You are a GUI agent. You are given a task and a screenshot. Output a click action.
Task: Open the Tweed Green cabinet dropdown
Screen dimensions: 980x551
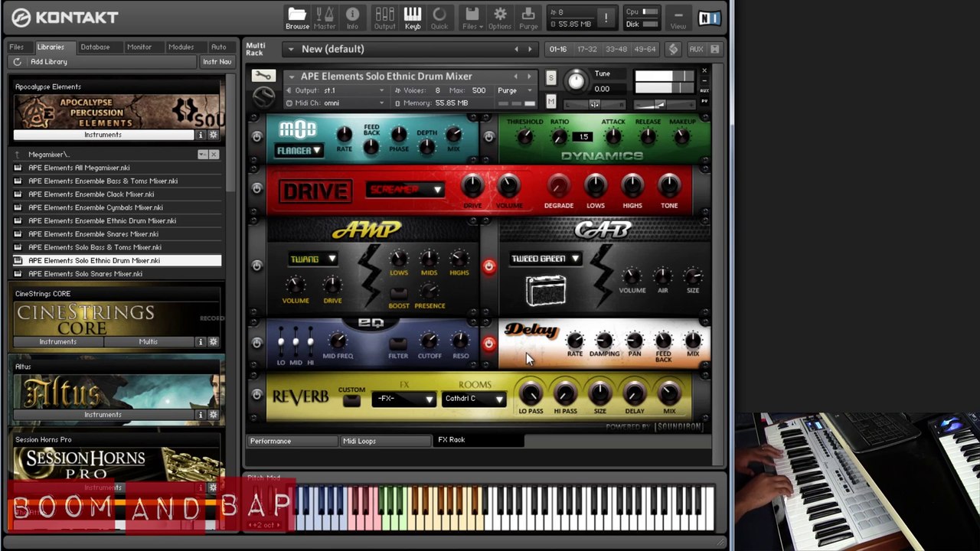545,259
